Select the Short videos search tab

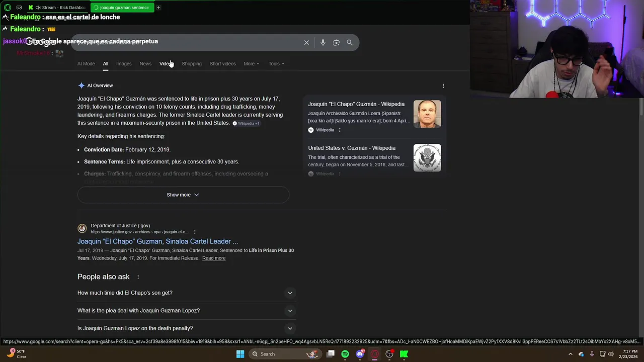click(223, 64)
